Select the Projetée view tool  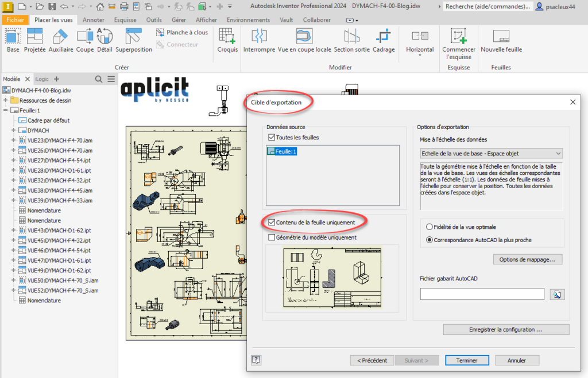coord(34,43)
